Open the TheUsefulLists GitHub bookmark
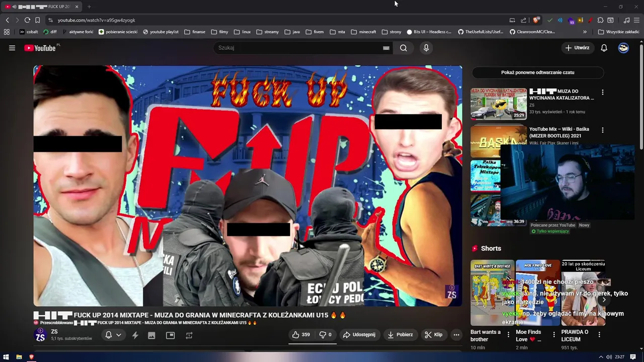Screen dimensions: 644x362 pyautogui.click(x=480, y=32)
